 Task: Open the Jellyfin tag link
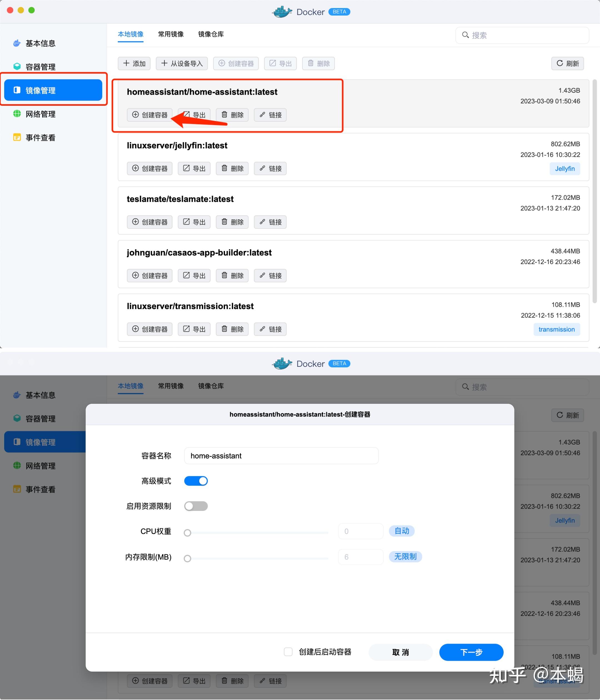tap(564, 168)
